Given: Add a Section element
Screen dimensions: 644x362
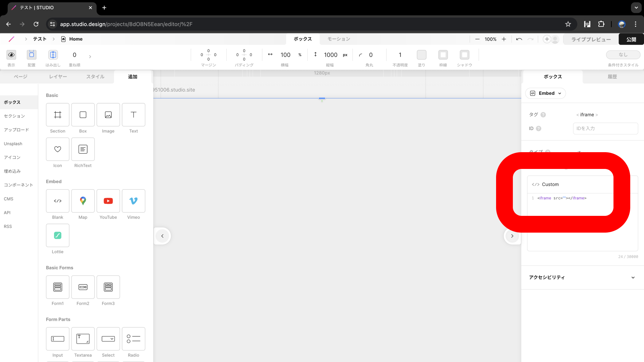Looking at the screenshot, I should tap(58, 115).
